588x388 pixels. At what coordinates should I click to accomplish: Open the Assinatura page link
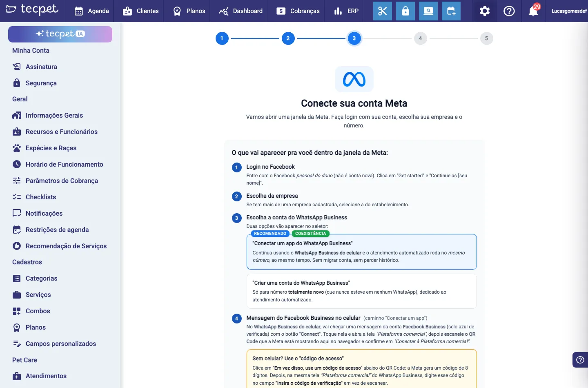pyautogui.click(x=41, y=67)
